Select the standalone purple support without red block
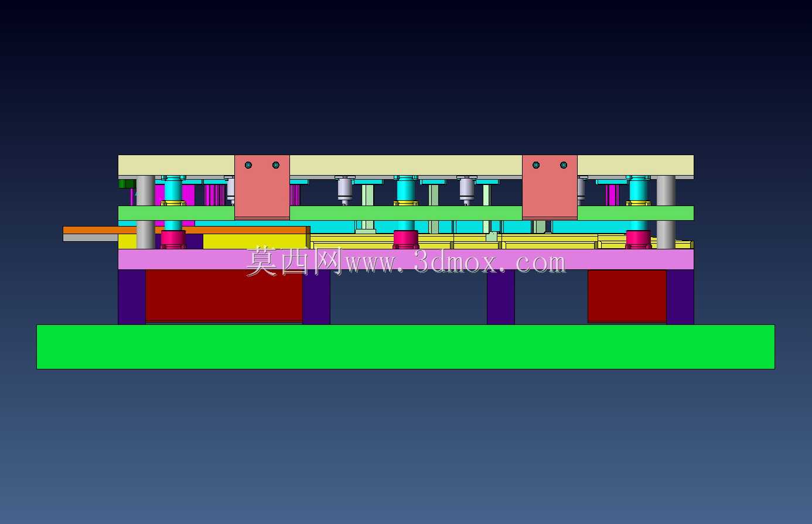 (500, 297)
